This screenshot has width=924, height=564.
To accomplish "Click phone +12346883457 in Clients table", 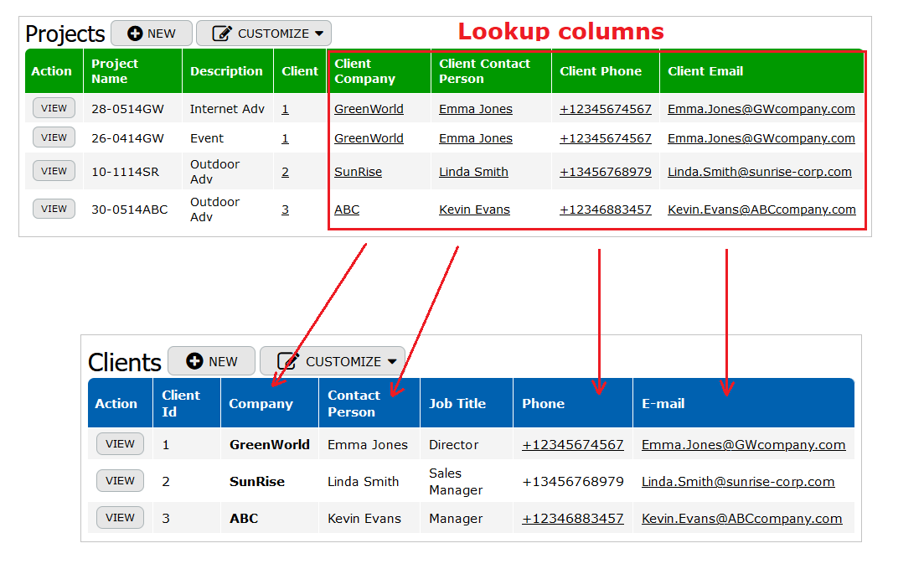I will (573, 519).
